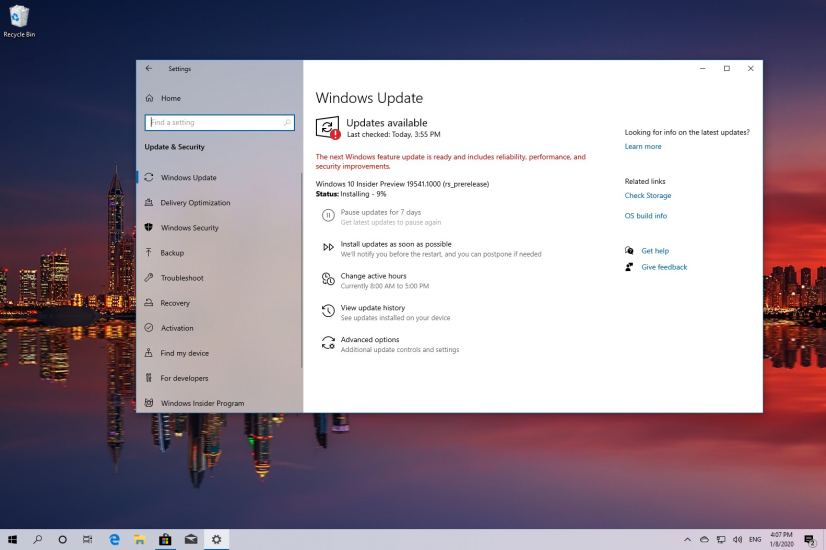Viewport: 826px width, 550px height.
Task: Click the Give feedback link
Action: [664, 267]
